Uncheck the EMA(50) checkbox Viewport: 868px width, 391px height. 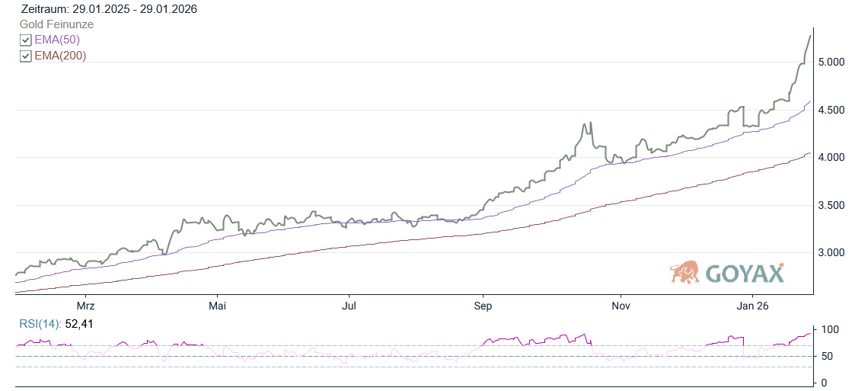coord(26,40)
